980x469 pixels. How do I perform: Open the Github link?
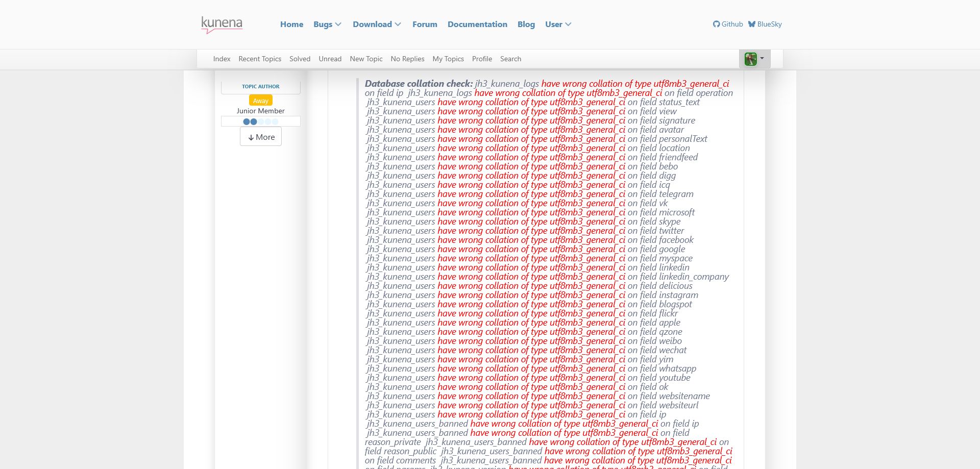click(x=728, y=24)
